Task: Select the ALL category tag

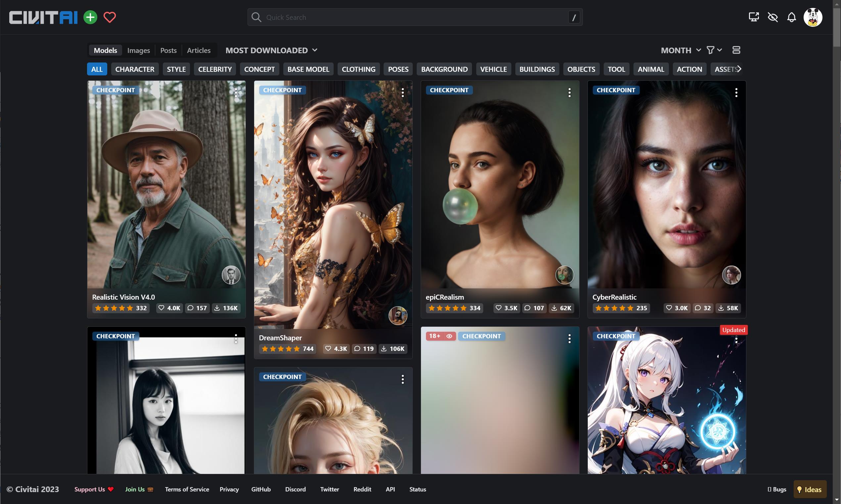Action: (x=97, y=69)
